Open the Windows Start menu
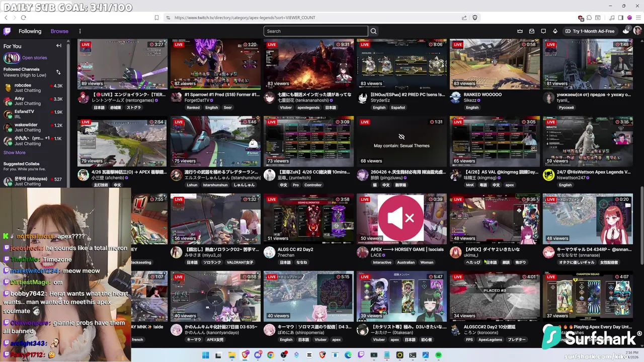Screen dimensions: 644x362 (205, 355)
